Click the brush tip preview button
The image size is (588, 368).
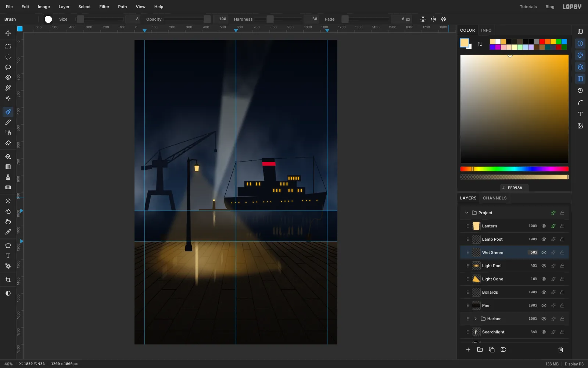48,19
